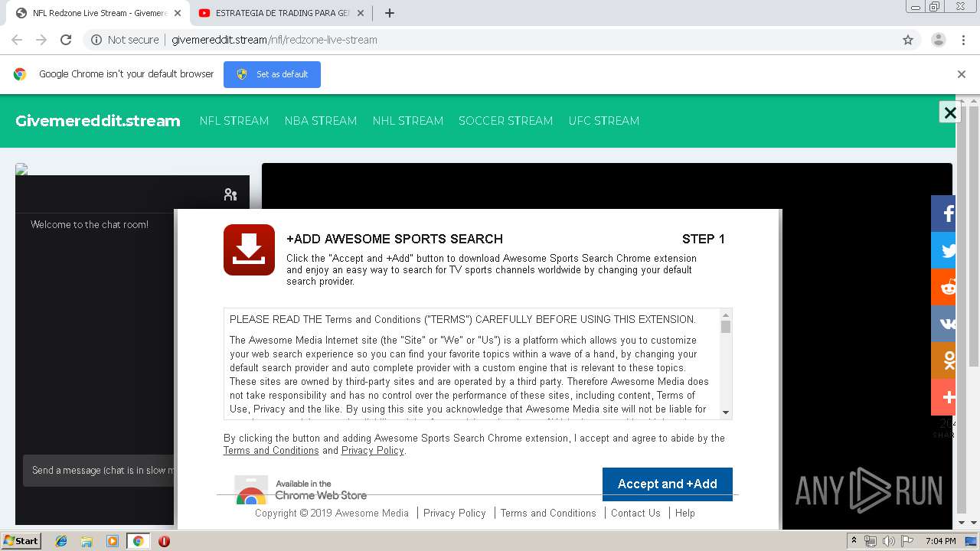Open the Windows Start menu
This screenshot has height=551, width=980.
click(21, 541)
